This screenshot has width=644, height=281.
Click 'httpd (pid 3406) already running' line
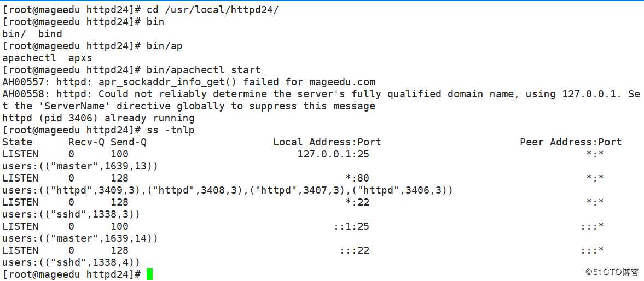point(98,118)
